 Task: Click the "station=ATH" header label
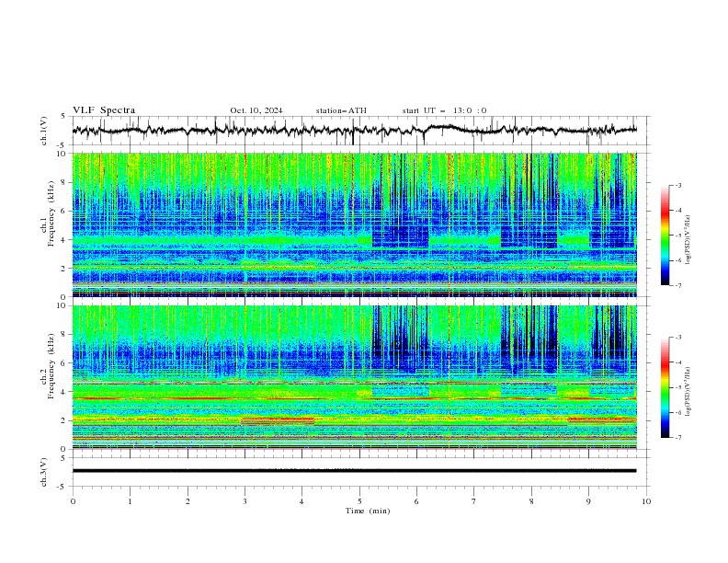[x=341, y=110]
